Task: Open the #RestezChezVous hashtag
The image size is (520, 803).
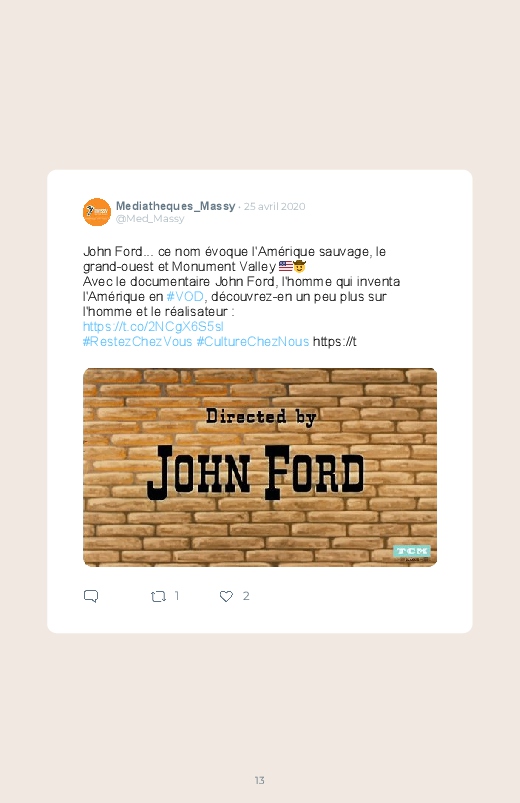Action: [137, 342]
